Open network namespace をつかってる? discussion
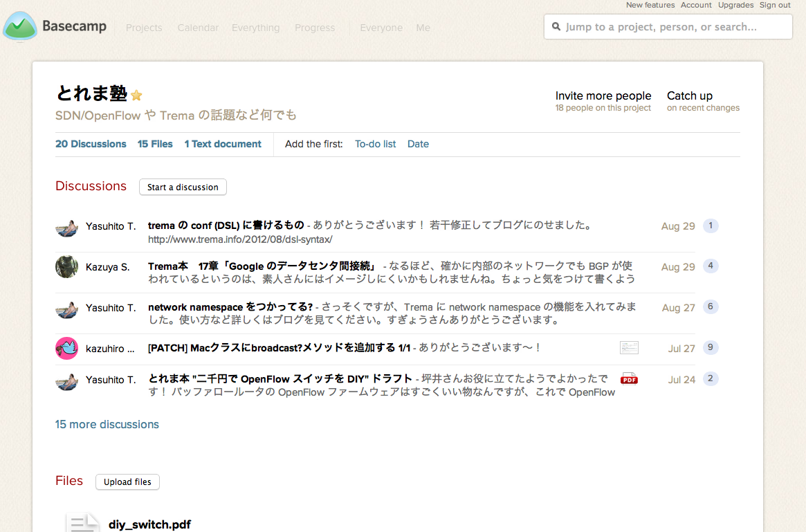This screenshot has width=806, height=532. (230, 307)
